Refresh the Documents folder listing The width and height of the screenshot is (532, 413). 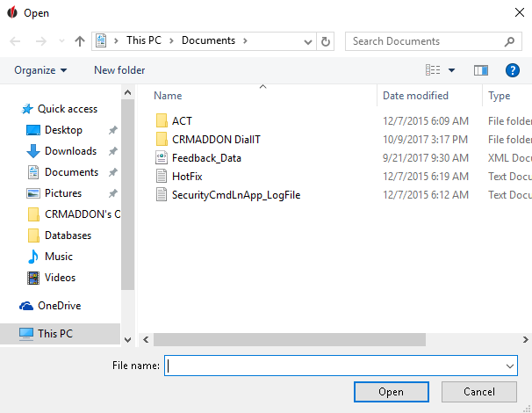[326, 41]
